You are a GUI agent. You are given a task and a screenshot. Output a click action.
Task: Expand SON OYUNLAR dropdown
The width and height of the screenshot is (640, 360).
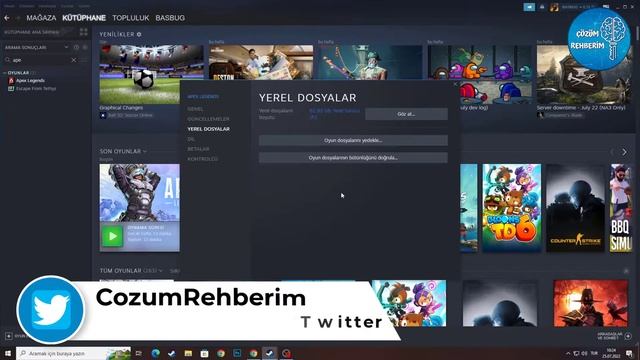point(144,151)
